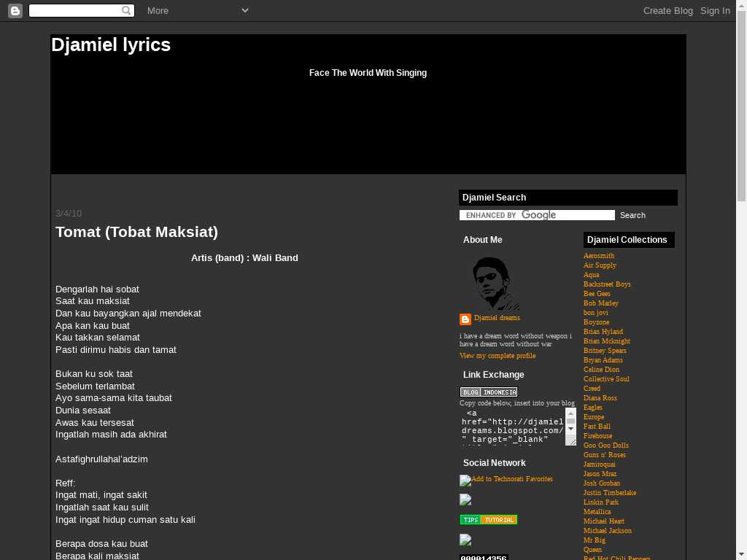The height and width of the screenshot is (560, 747).
Task: Open the Aerosmith collection link
Action: pos(598,256)
